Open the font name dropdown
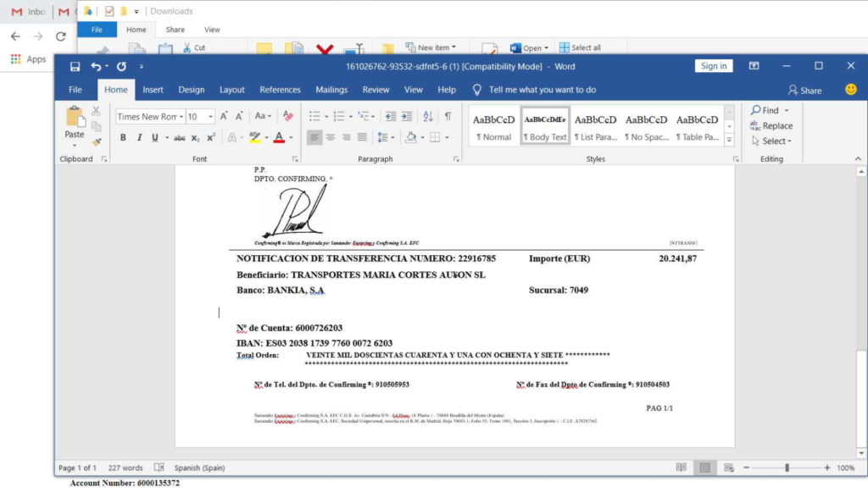This screenshot has width=868, height=488. click(181, 117)
